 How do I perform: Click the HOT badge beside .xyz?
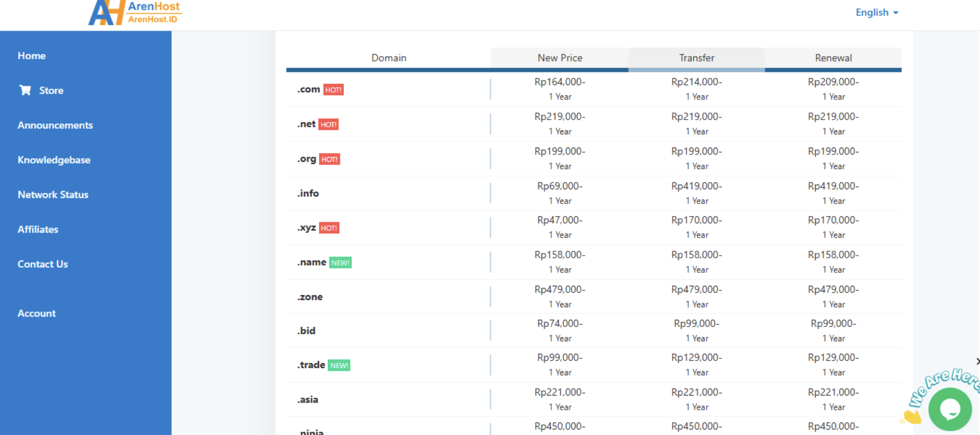pyautogui.click(x=329, y=228)
